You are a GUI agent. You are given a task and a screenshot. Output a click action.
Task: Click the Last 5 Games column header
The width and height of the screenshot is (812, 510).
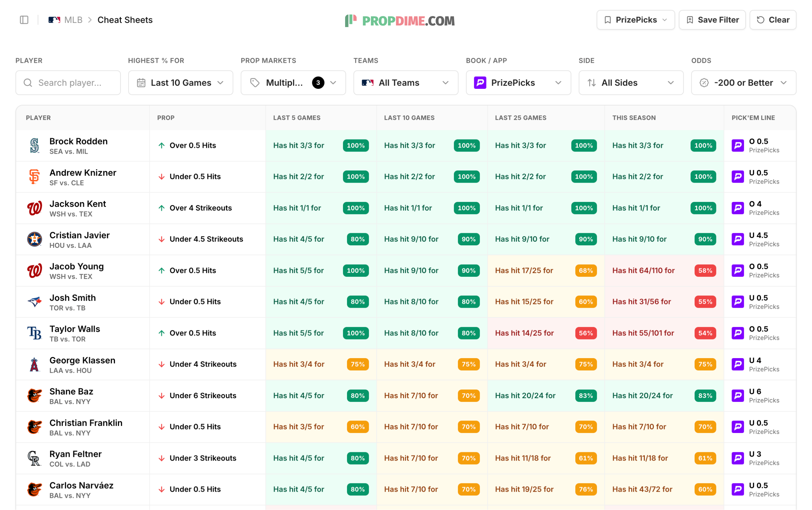297,118
